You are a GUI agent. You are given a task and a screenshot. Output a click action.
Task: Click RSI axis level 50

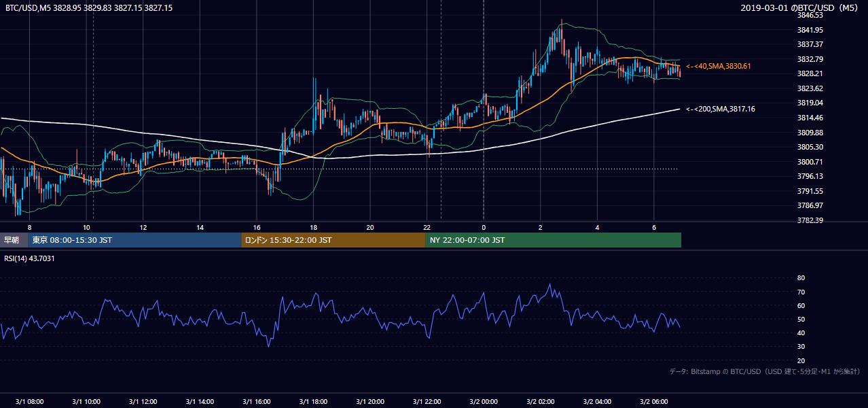801,319
